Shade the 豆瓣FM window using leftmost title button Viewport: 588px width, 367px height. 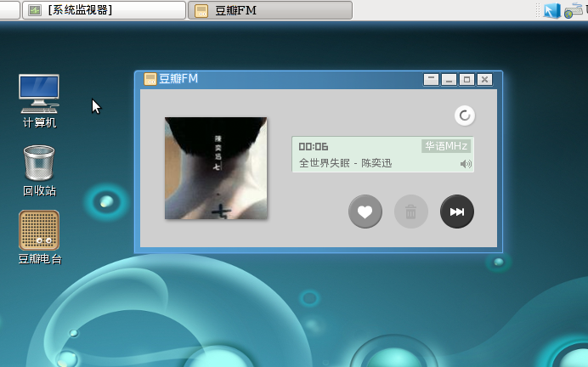coord(432,79)
